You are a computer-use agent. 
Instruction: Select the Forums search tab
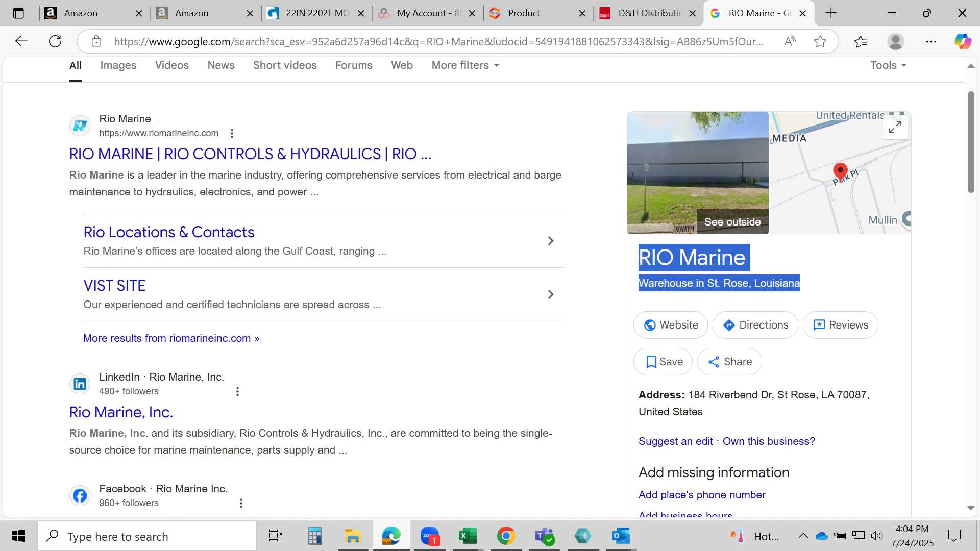[x=354, y=65]
